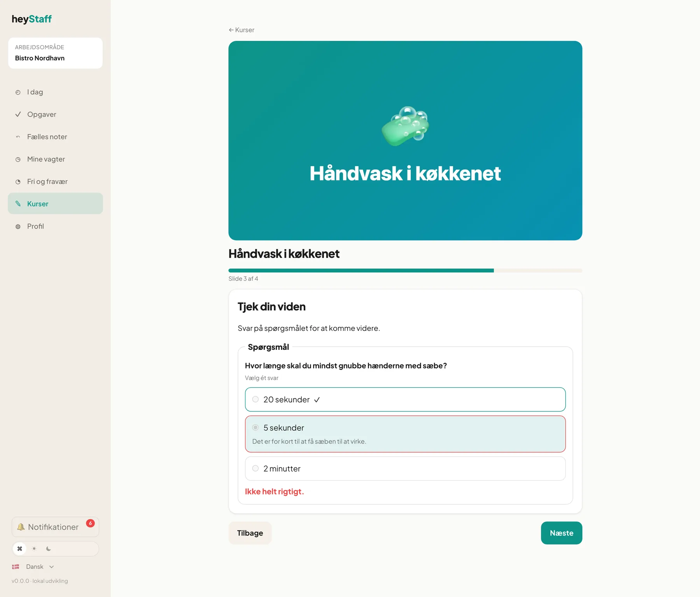Click the Fri og fravær icon
The image size is (700, 597).
coord(18,182)
